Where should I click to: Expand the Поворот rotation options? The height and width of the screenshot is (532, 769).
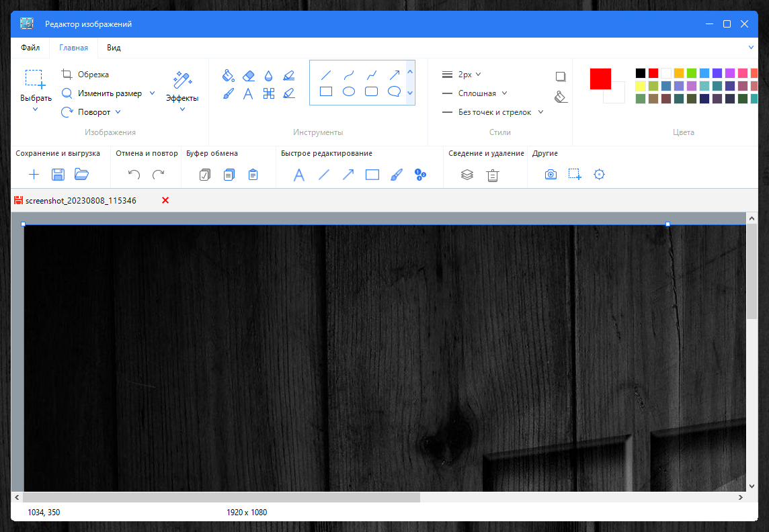[118, 112]
